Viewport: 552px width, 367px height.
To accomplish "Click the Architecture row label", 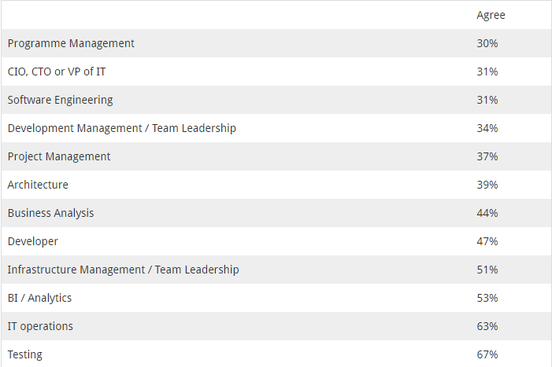I will [x=38, y=185].
